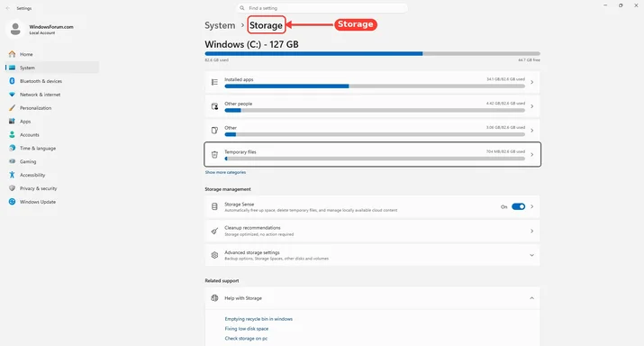
Task: Click the System monitor icon in the sidebar
Action: [x=12, y=68]
